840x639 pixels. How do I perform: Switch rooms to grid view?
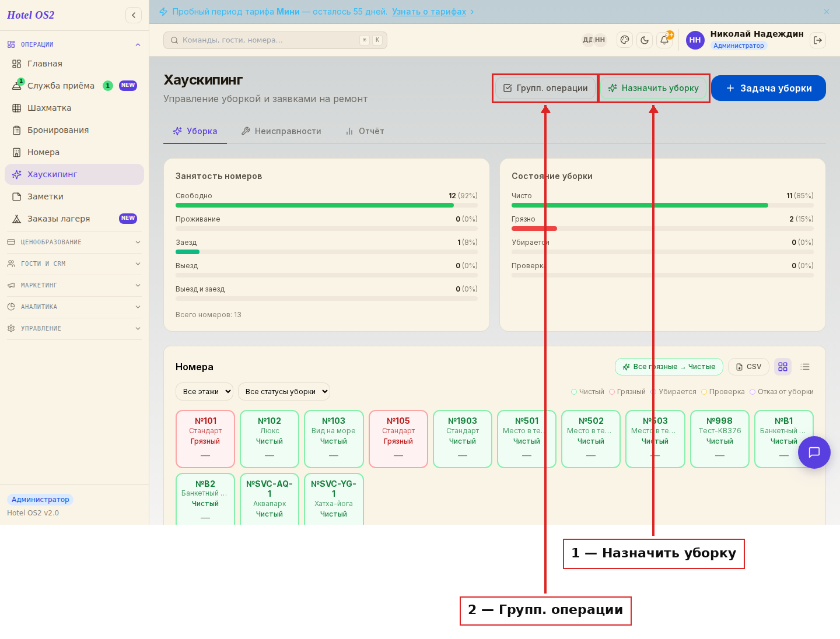(x=783, y=367)
